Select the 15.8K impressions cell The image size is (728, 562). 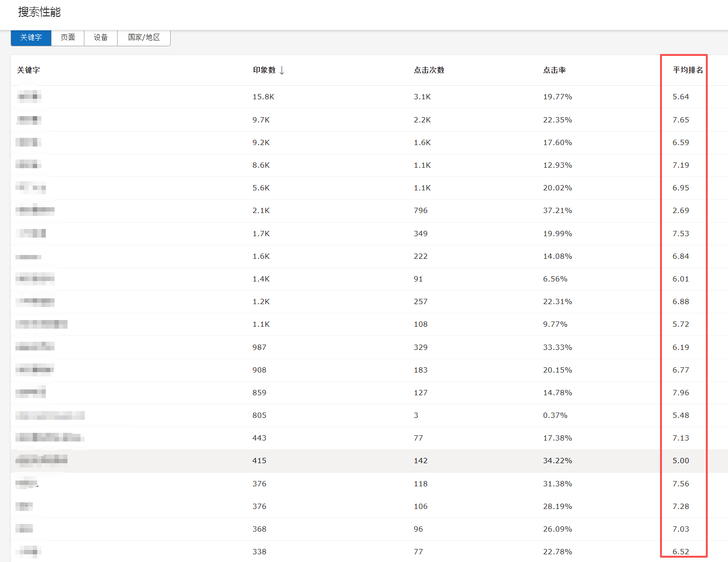pos(263,97)
